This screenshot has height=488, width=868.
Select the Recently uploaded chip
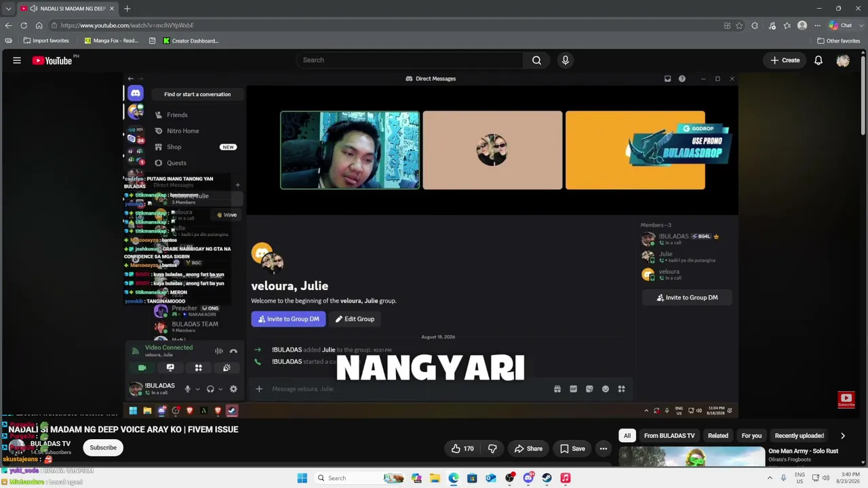pos(800,436)
